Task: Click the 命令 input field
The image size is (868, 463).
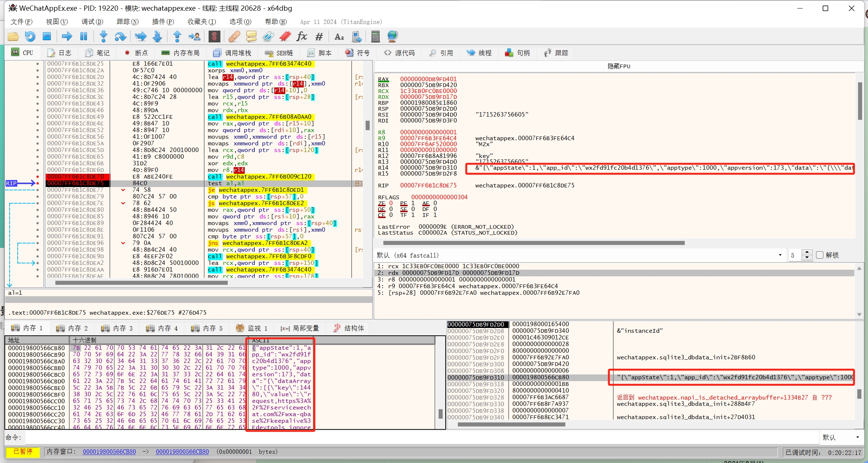Action: coord(421,437)
